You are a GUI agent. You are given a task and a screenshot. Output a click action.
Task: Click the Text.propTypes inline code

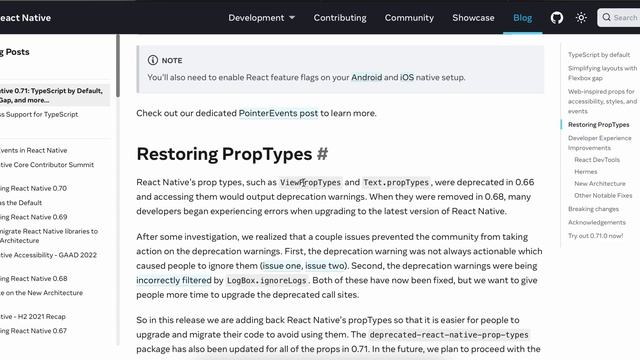(396, 182)
